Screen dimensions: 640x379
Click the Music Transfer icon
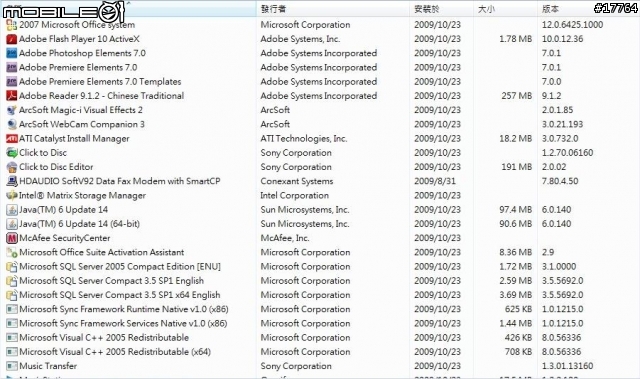(x=12, y=366)
